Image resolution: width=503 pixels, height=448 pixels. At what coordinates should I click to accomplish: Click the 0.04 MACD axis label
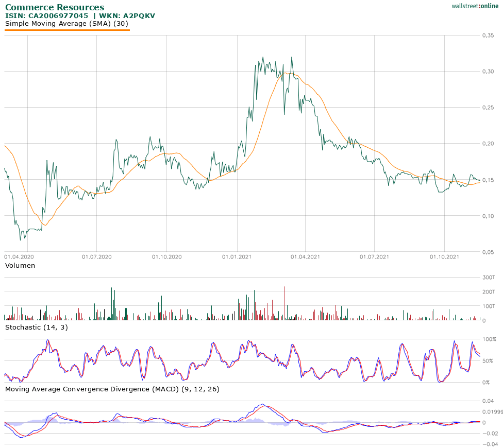coord(488,401)
